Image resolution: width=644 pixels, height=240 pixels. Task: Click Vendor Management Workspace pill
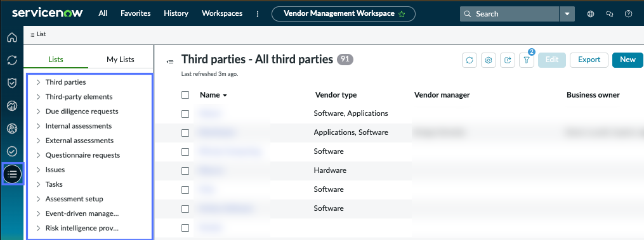(x=343, y=14)
